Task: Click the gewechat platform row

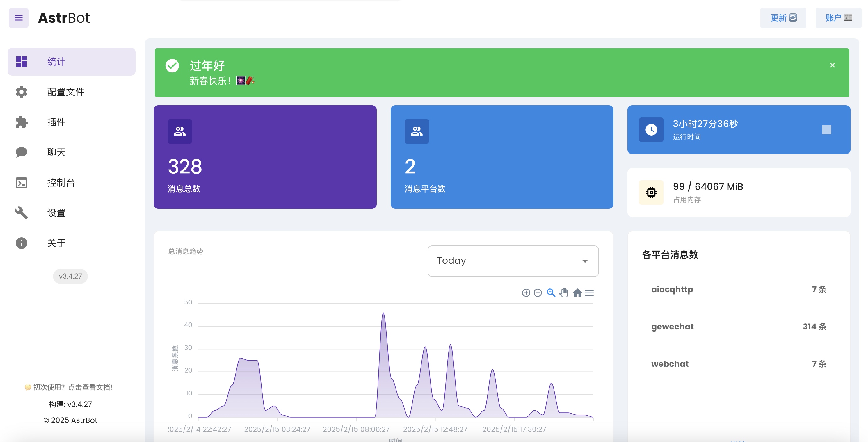Action: 739,327
